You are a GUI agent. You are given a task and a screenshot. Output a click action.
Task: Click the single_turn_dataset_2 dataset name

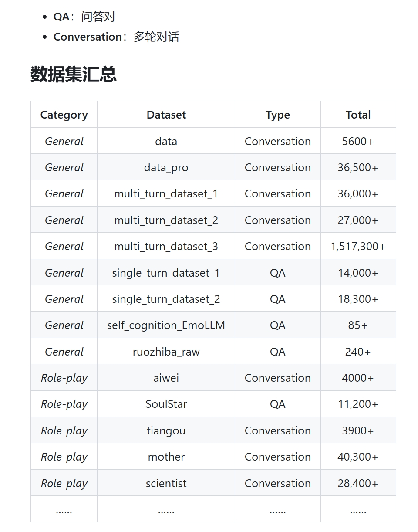[166, 299]
